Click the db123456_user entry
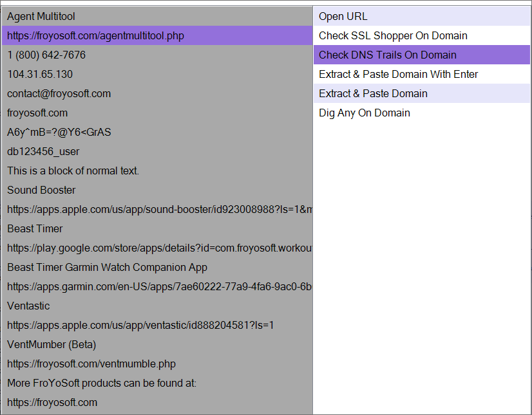This screenshot has width=532, height=415. tap(157, 152)
